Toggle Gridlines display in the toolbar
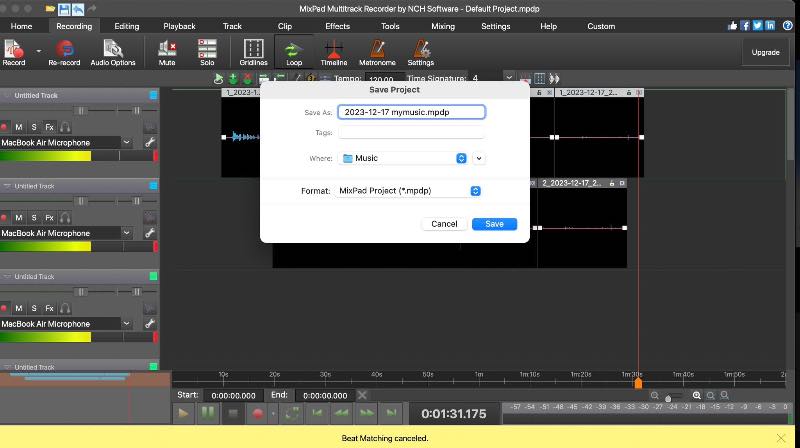Screen dimensions: 800x448 254,51
